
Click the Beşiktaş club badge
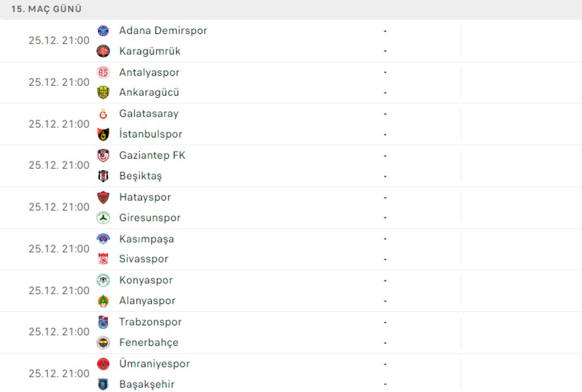tap(103, 175)
